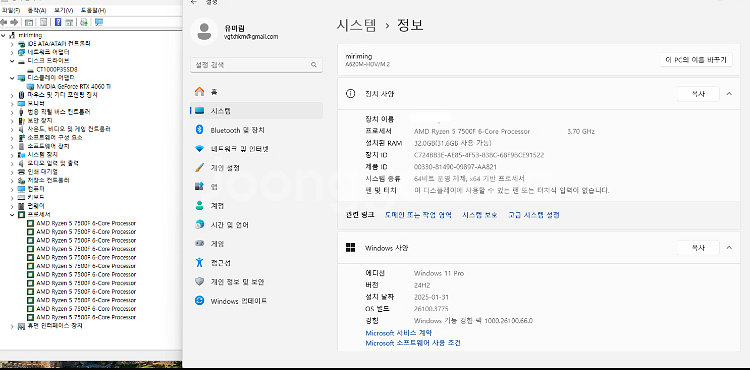750x370 pixels.
Task: Select the 키보드 device category
Action: 36,197
